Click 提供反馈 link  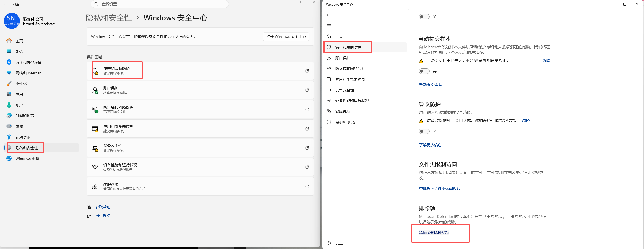(x=103, y=216)
